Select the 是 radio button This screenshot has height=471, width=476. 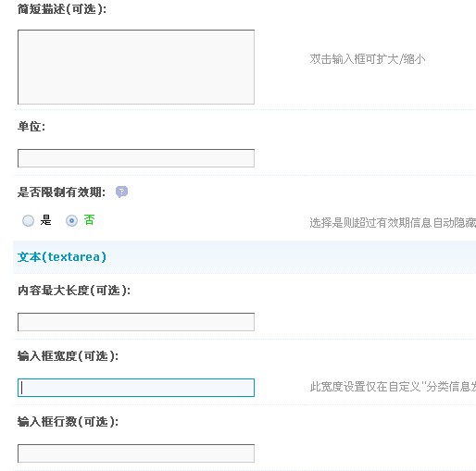point(28,220)
